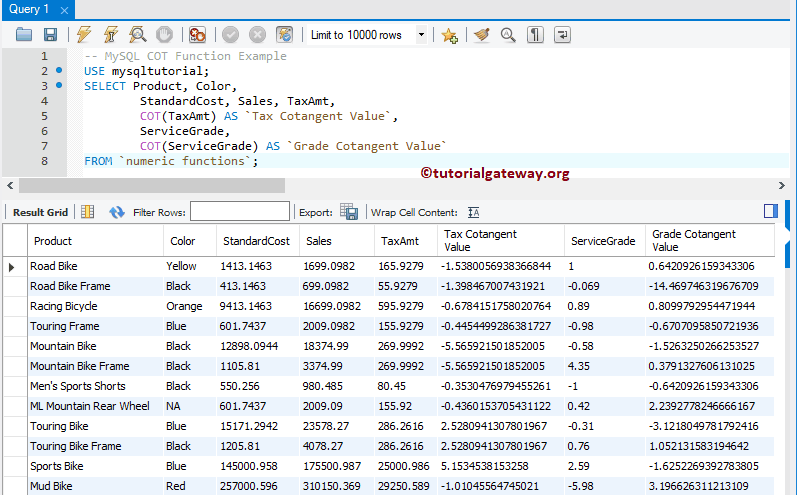The height and width of the screenshot is (495, 797).
Task: Export the recordset using the Export icon
Action: [x=348, y=212]
